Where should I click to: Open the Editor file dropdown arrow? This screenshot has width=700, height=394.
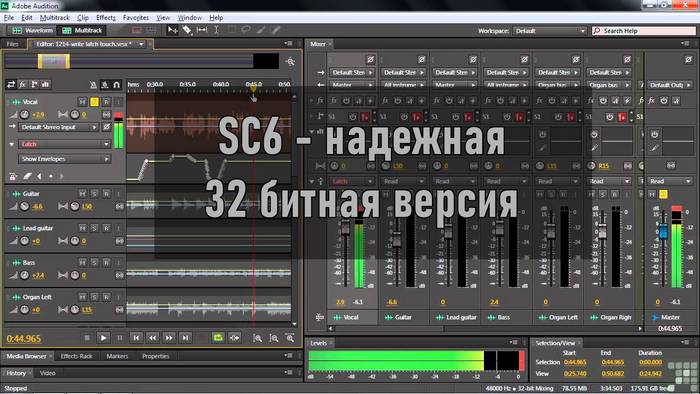point(141,44)
